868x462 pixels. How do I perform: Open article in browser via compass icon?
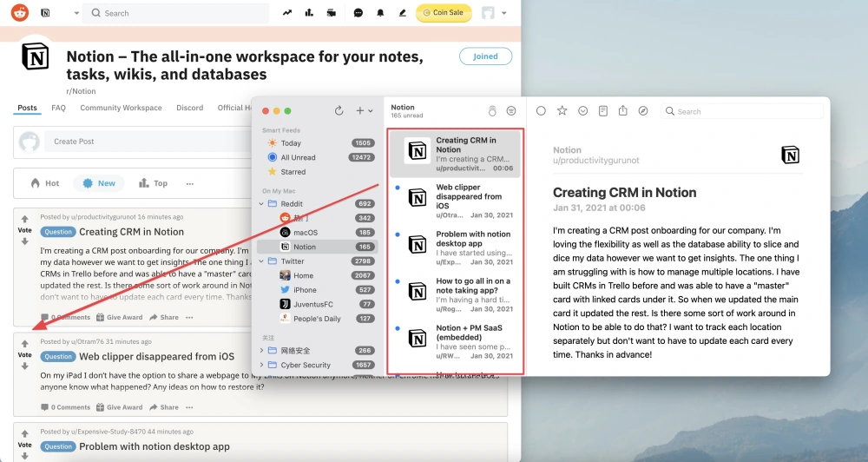tap(642, 111)
